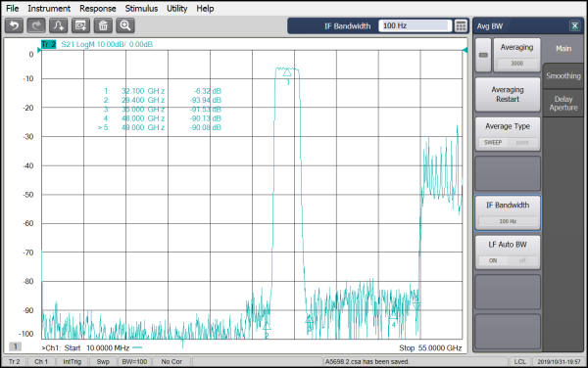This screenshot has width=588, height=368.
Task: Switch to the Smoothing tab
Action: pos(563,76)
